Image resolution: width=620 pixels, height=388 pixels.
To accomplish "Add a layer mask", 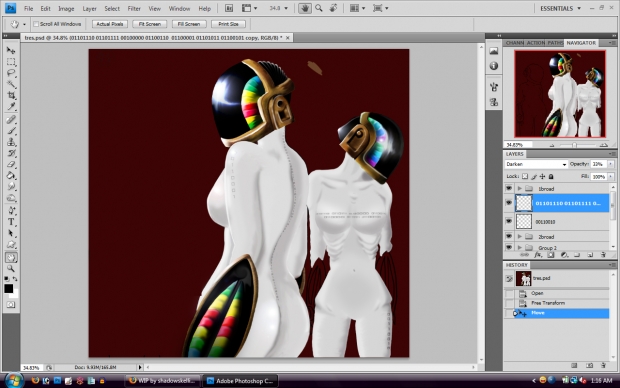I will (551, 255).
